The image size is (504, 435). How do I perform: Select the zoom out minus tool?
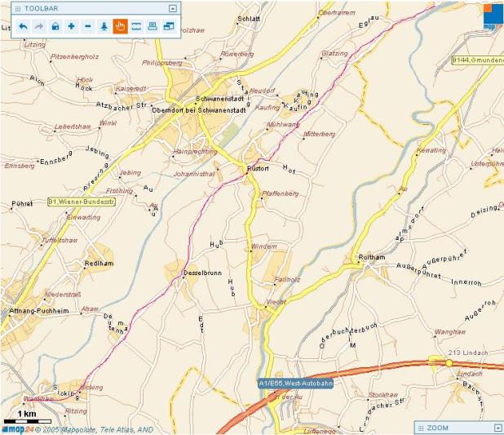(x=87, y=26)
